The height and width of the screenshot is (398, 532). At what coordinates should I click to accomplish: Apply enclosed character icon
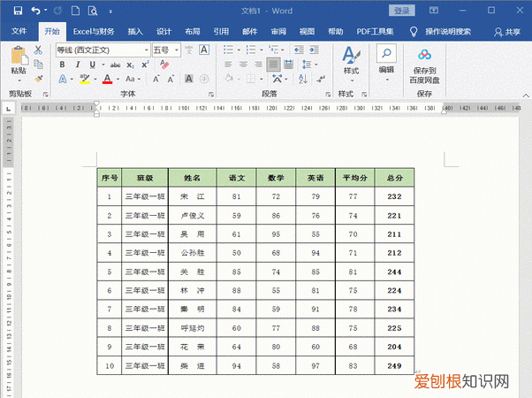point(204,79)
